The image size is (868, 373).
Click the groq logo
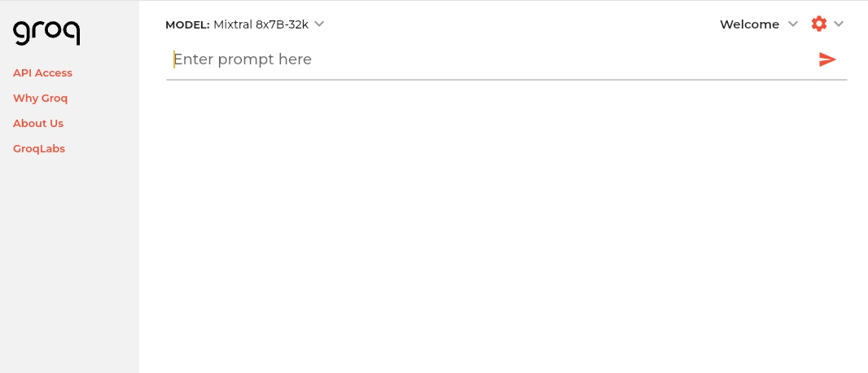pyautogui.click(x=46, y=33)
